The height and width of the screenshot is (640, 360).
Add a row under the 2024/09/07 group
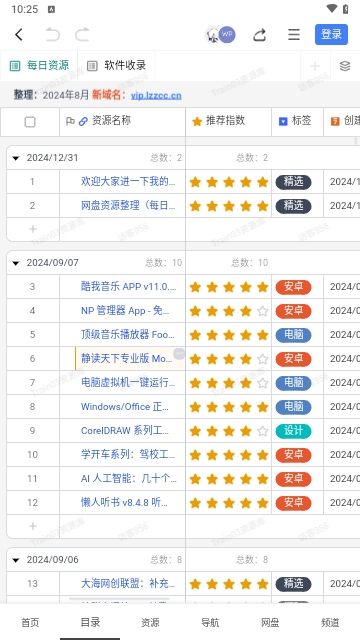point(33,526)
